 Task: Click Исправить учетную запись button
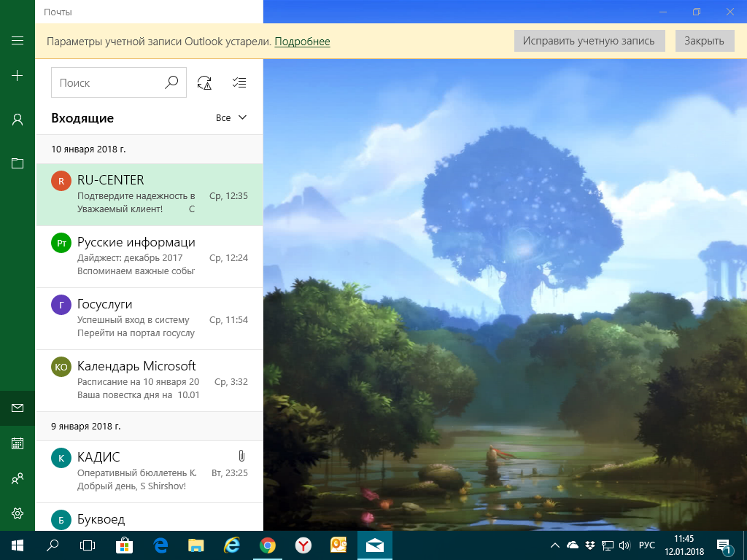(x=589, y=41)
